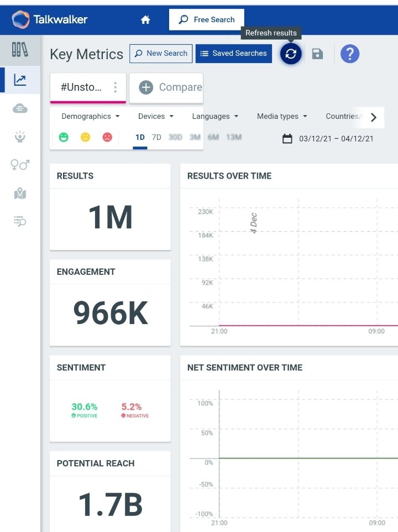Toggle the negative sentiment red face filter
The image size is (398, 532).
coord(107,137)
